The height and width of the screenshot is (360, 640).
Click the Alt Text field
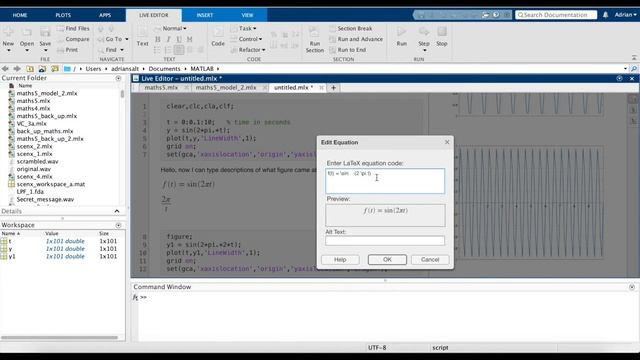[x=385, y=241]
